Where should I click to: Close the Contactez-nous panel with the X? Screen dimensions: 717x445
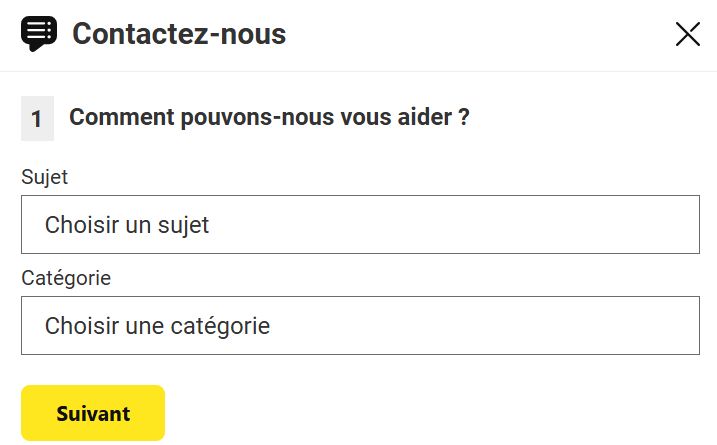coord(688,34)
